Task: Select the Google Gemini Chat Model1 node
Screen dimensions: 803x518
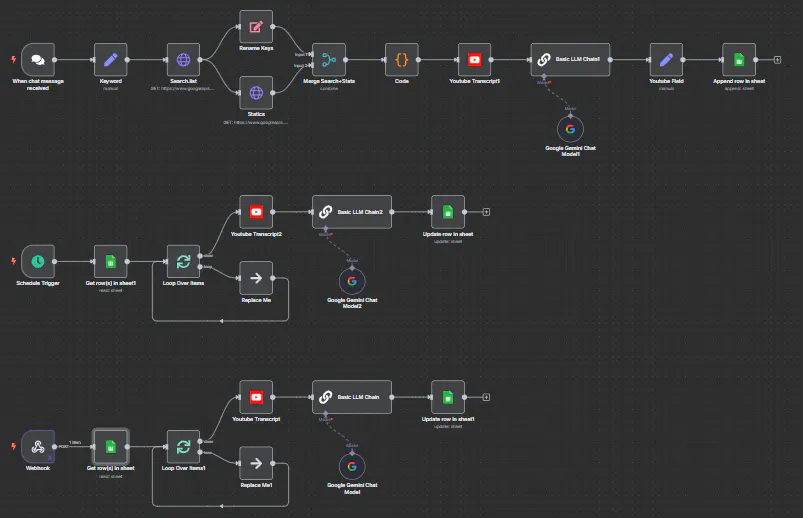Action: pyautogui.click(x=570, y=129)
